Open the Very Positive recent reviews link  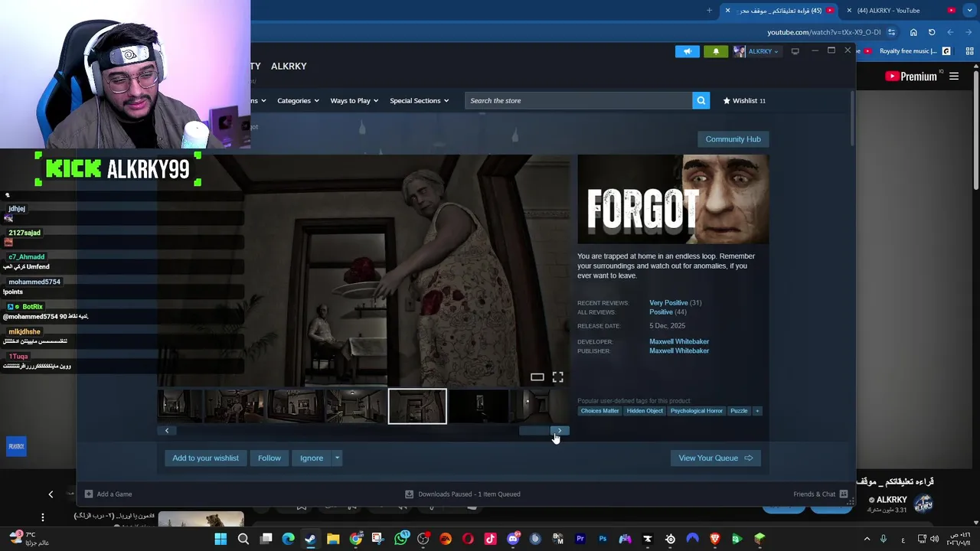click(668, 302)
